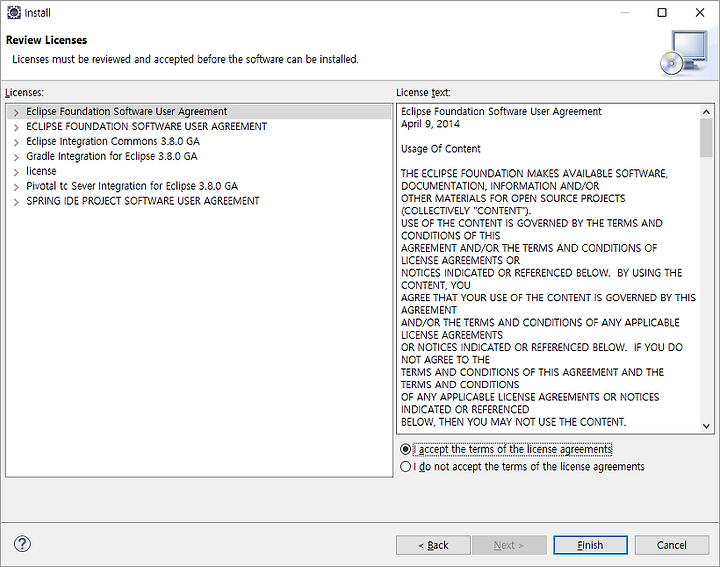The height and width of the screenshot is (567, 720).
Task: Go back with the '< Back' button
Action: coord(433,545)
